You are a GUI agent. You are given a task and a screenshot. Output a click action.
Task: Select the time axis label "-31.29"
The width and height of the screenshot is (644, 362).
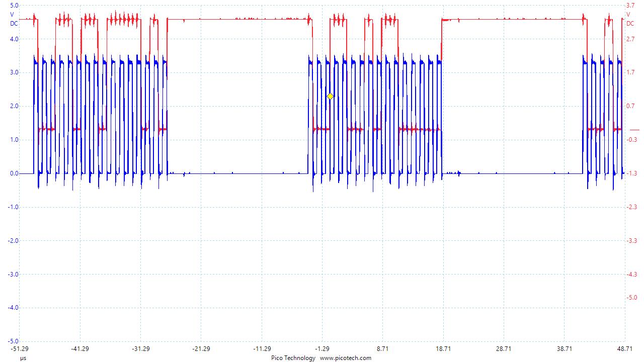point(140,348)
